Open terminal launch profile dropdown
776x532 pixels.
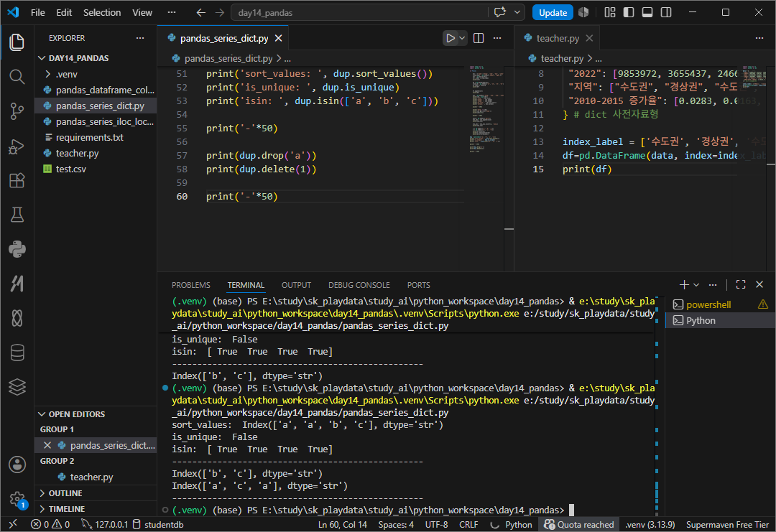click(x=696, y=284)
